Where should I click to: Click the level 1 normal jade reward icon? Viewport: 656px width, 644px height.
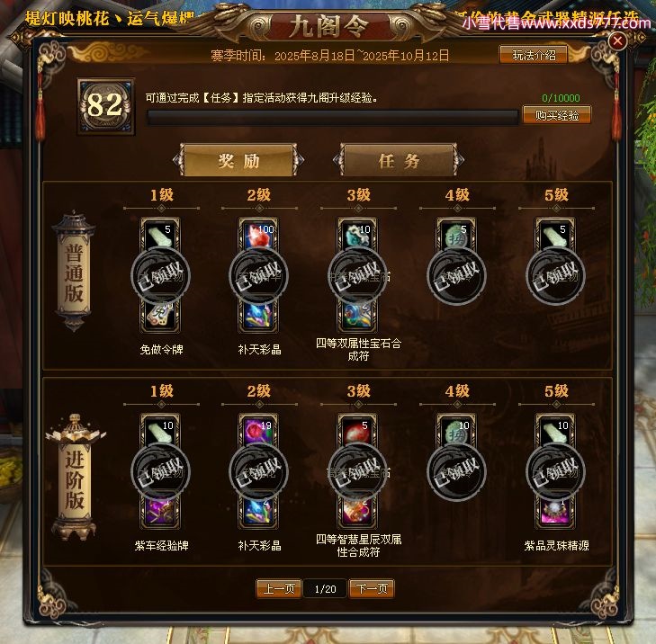point(161,235)
